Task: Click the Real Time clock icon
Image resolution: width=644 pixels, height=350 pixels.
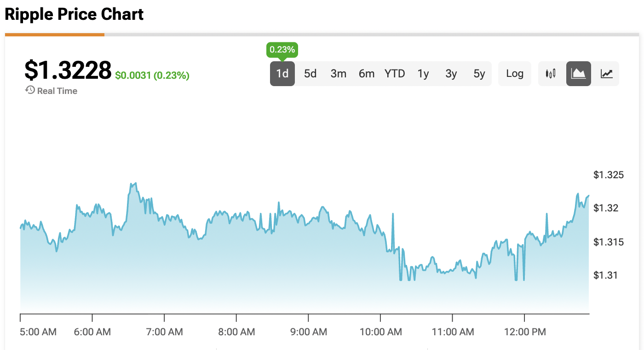Action: (x=30, y=90)
